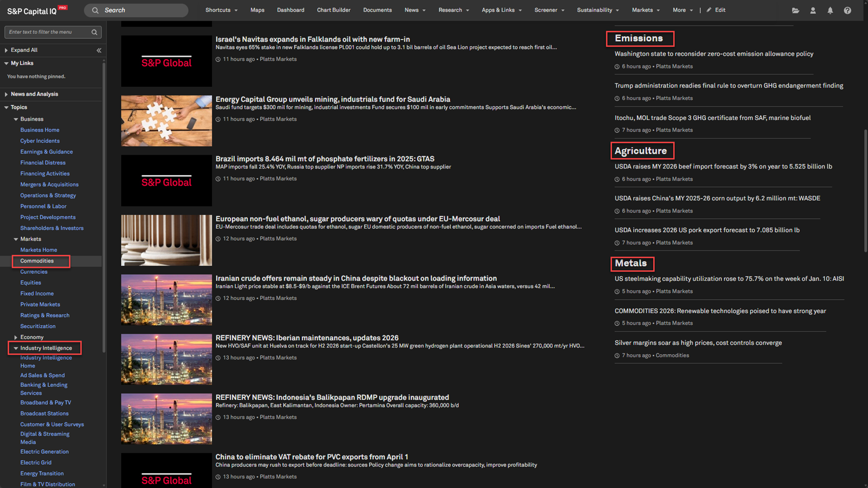Open China VAT rebate PVC exports article
Viewport: 868px width, 488px height.
tap(312, 457)
